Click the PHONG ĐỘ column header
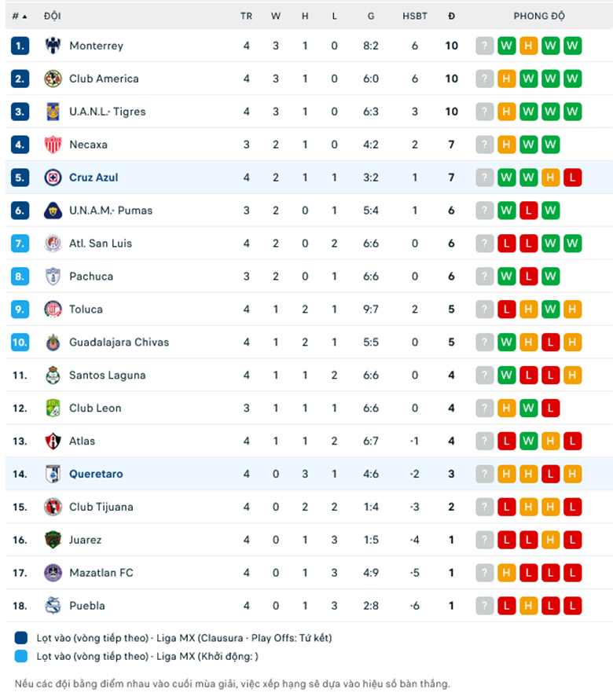 point(539,16)
